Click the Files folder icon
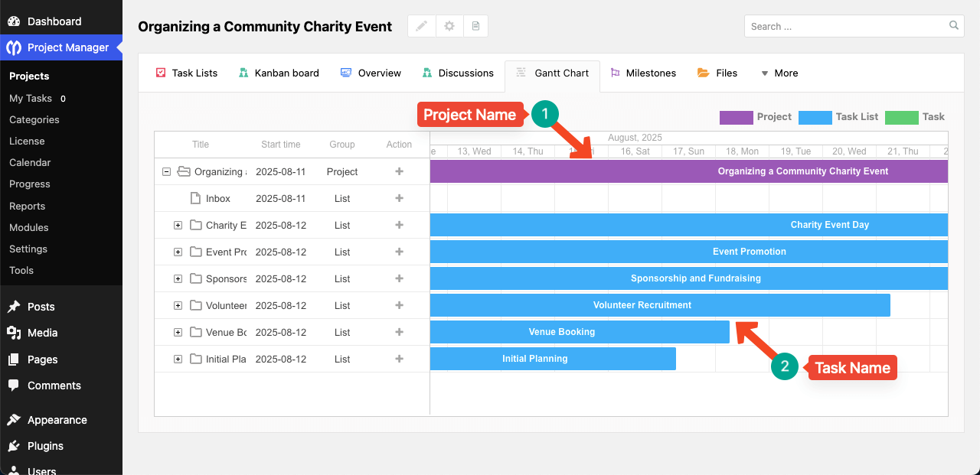 tap(704, 73)
